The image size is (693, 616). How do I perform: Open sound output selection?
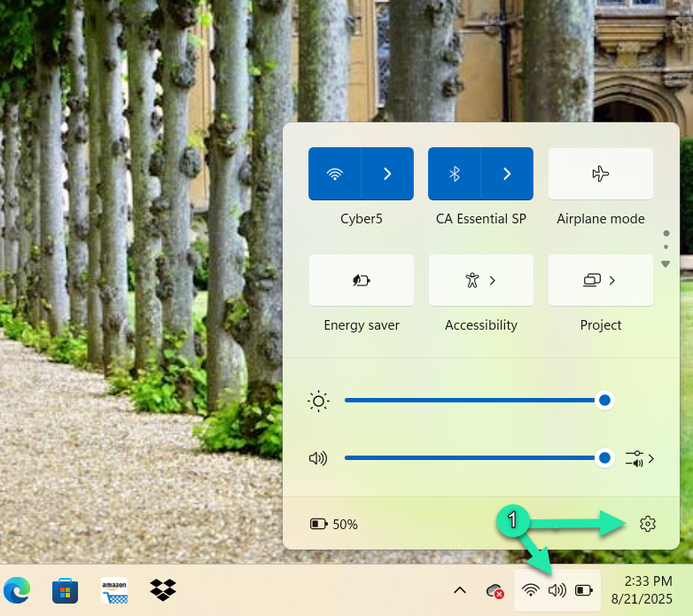pos(640,459)
